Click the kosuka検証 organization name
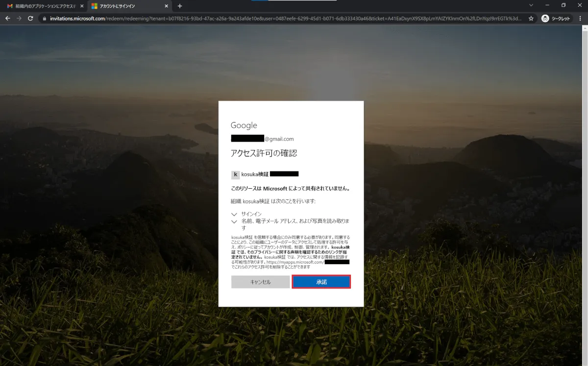This screenshot has width=588, height=366. (x=255, y=174)
